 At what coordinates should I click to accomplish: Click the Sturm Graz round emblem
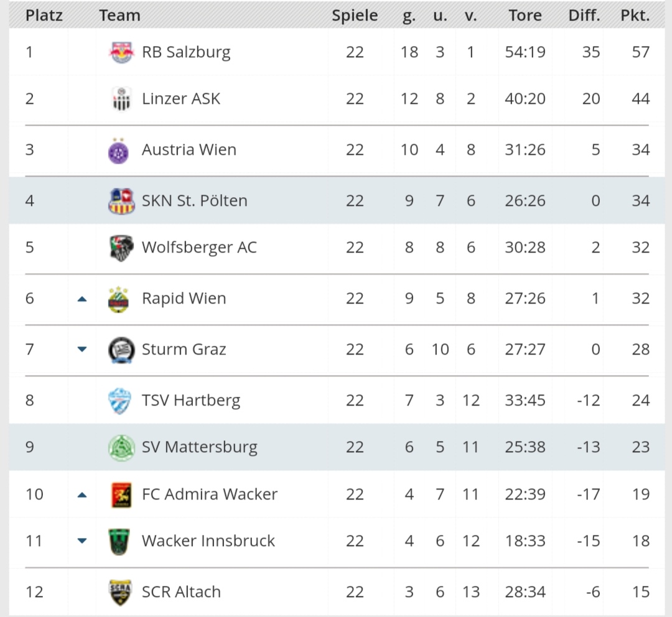click(121, 350)
